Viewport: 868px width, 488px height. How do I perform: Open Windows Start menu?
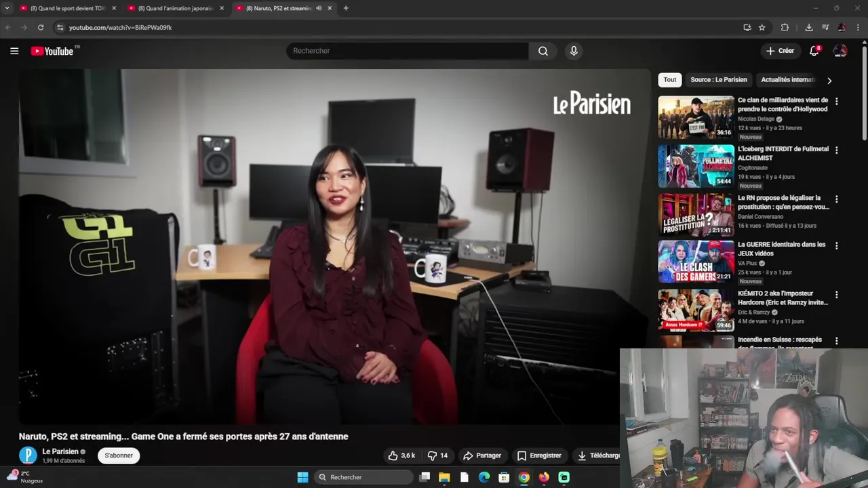[302, 477]
